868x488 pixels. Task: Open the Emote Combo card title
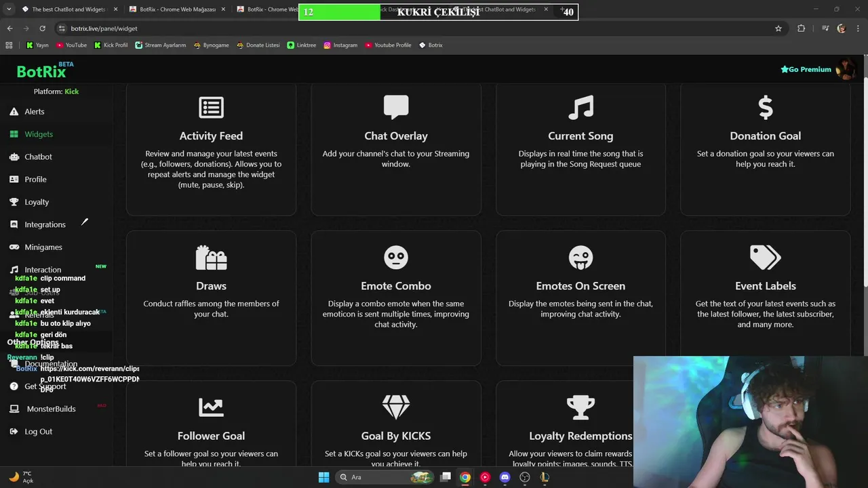396,286
